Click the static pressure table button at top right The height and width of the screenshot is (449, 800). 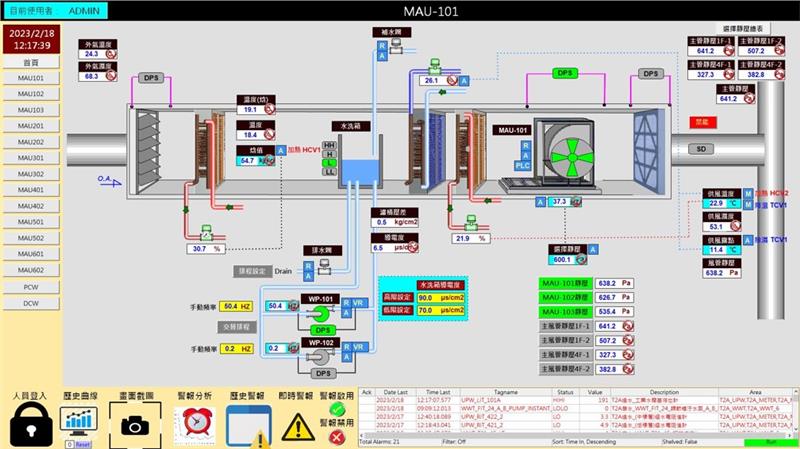742,29
